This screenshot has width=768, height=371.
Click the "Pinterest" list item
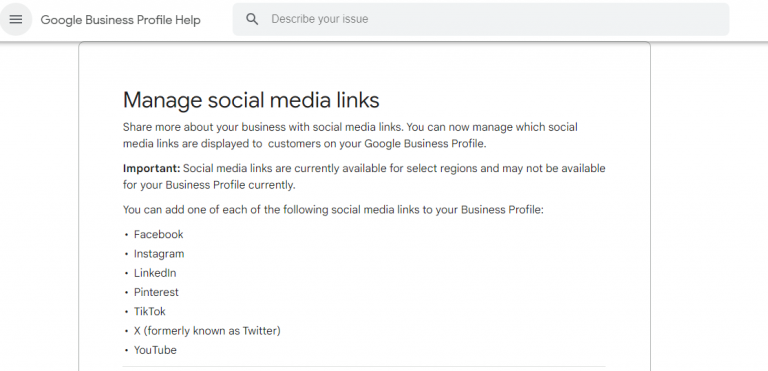point(156,292)
